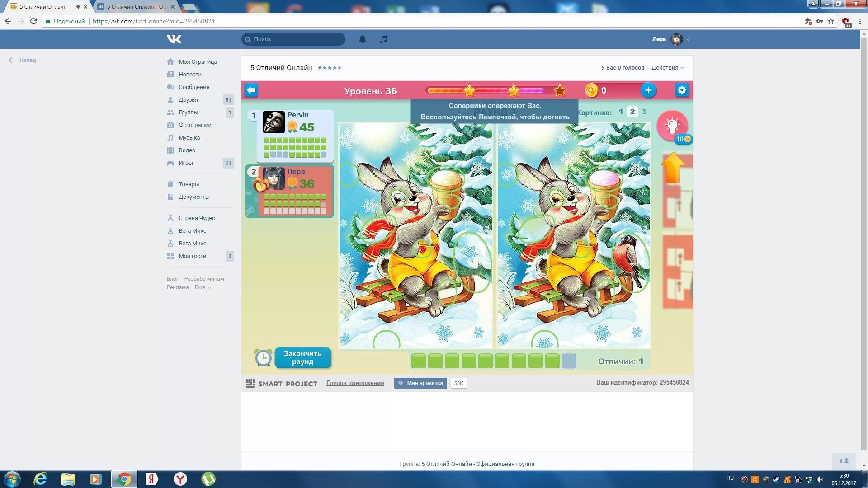Open the Группа приложения link

coord(355,383)
